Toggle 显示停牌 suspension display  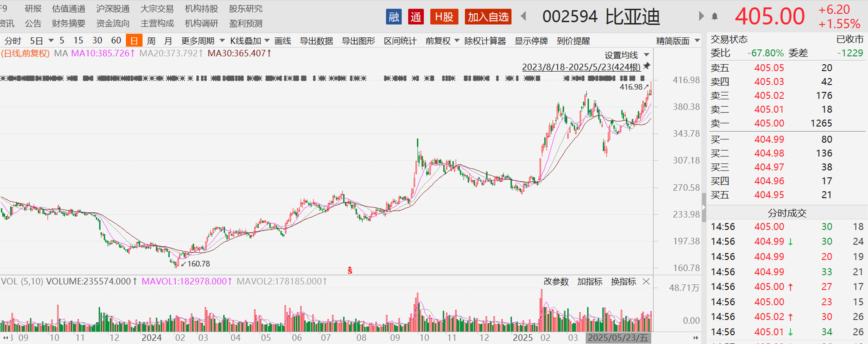tap(531, 41)
